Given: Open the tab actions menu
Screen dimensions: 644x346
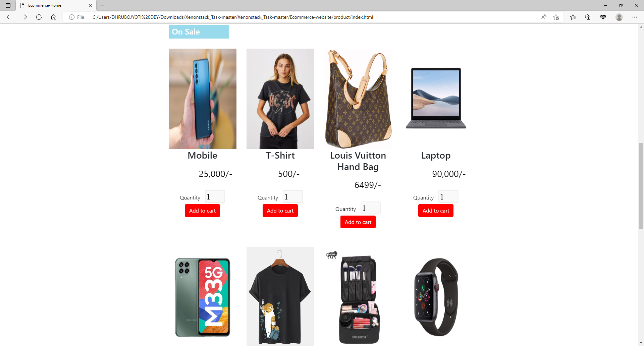Looking at the screenshot, I should 8,5.
